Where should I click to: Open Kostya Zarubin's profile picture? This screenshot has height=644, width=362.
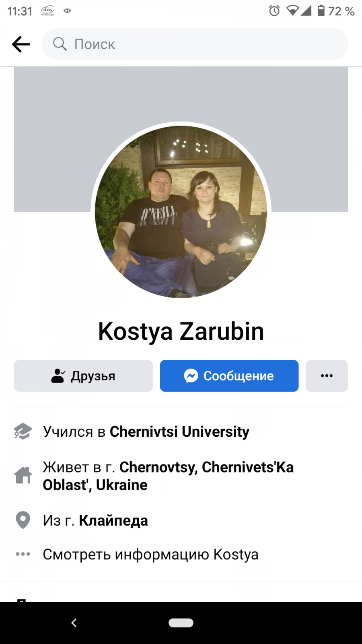coord(181,212)
